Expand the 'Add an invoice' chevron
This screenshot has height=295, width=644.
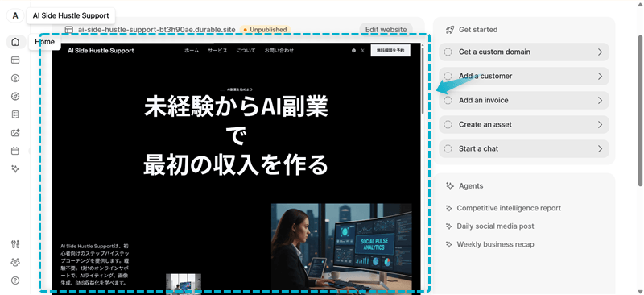coord(600,101)
